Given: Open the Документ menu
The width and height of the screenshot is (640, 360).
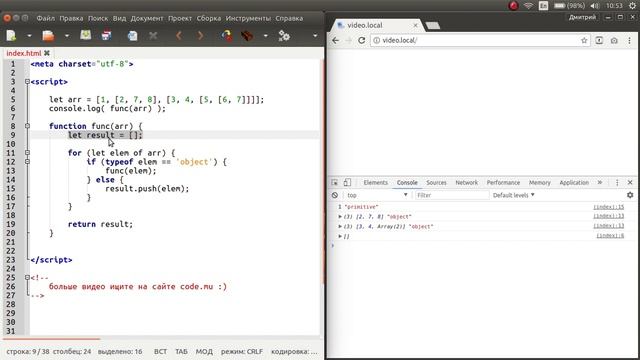Looking at the screenshot, I should tap(147, 18).
